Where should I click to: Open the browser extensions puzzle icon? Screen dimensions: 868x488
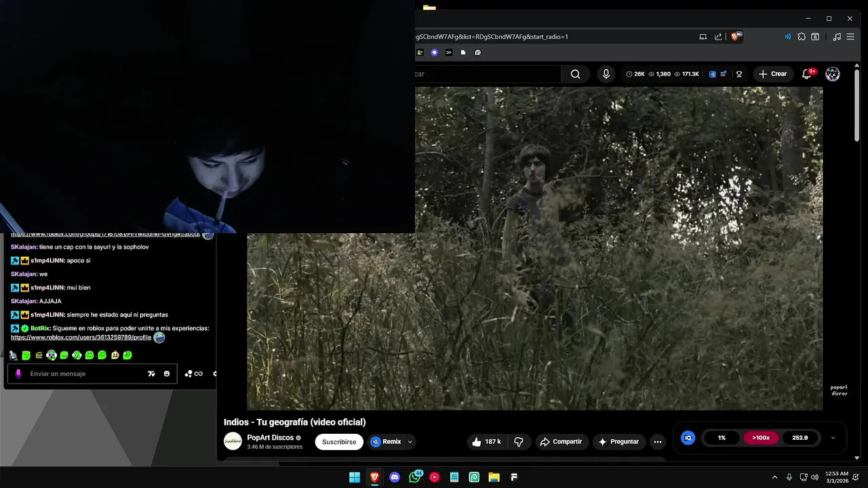[x=802, y=37]
